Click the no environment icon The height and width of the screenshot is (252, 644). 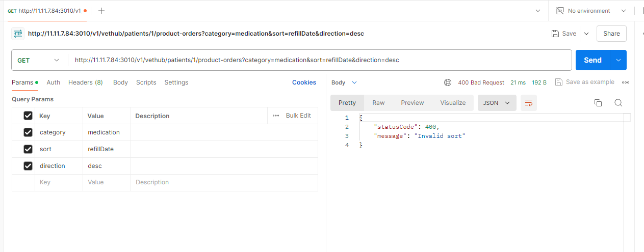tap(560, 11)
